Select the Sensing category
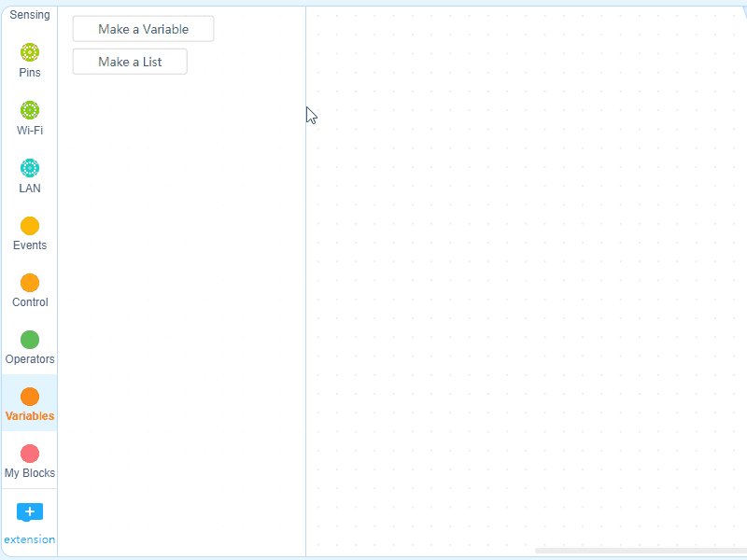Screen dimensions: 747x560 29,14
